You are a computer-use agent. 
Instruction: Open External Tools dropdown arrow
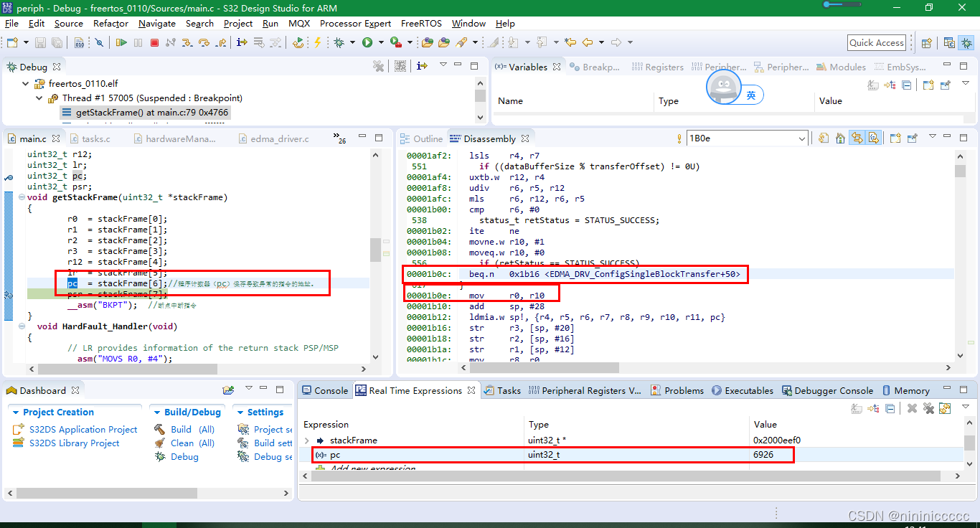(x=410, y=43)
